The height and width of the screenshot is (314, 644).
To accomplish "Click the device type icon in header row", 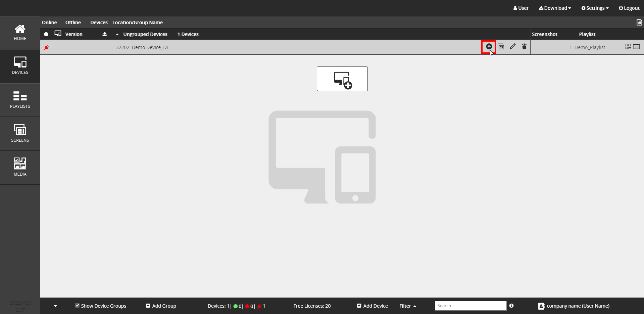I will click(58, 34).
